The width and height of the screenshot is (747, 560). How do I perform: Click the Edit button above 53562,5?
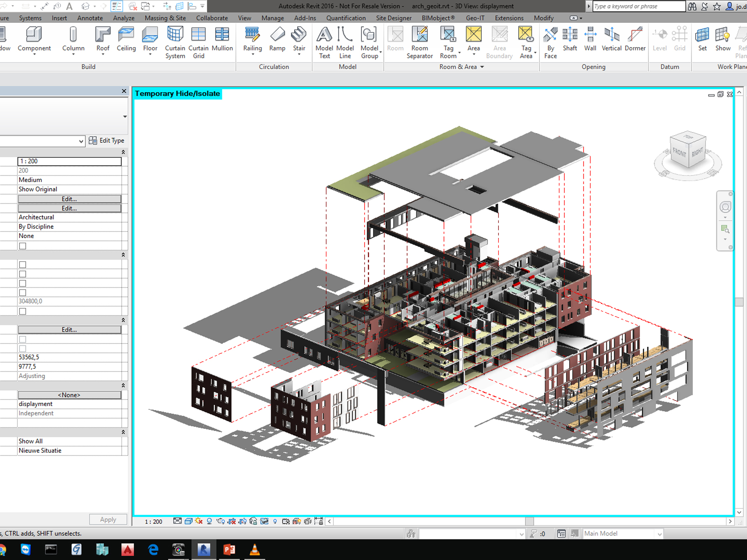[70, 329]
